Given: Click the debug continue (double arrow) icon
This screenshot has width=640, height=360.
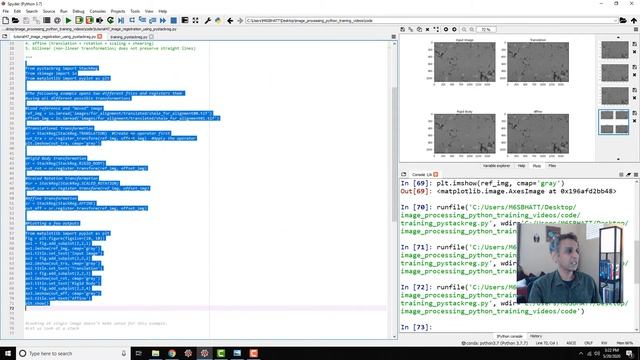Looking at the screenshot, I should 163,20.
